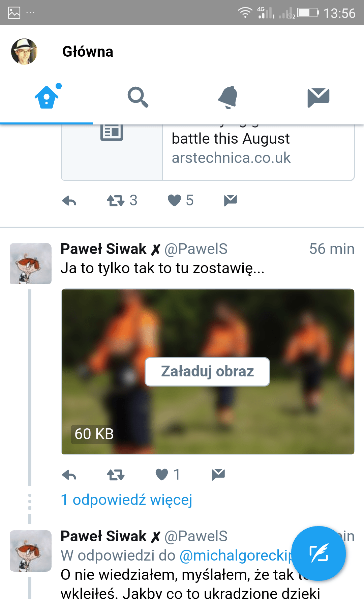364x599 pixels.
Task: Open the @michalgoreckip mention link
Action: click(237, 555)
